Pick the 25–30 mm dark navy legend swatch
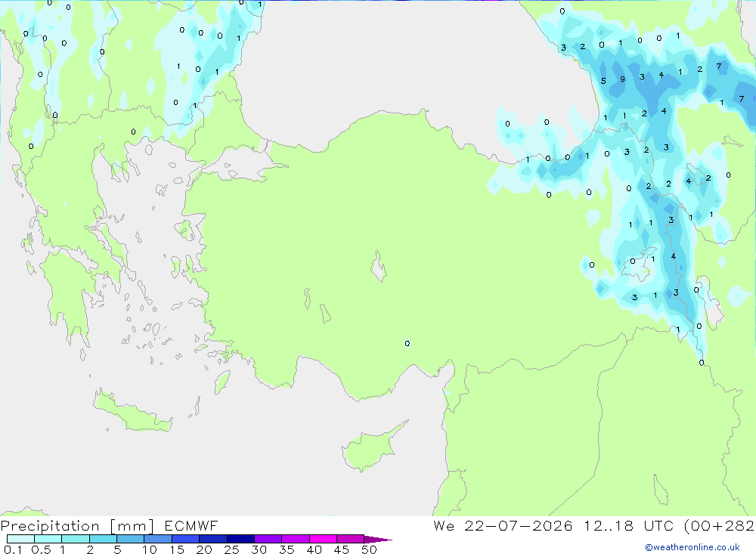The height and width of the screenshot is (554, 756). point(240,539)
